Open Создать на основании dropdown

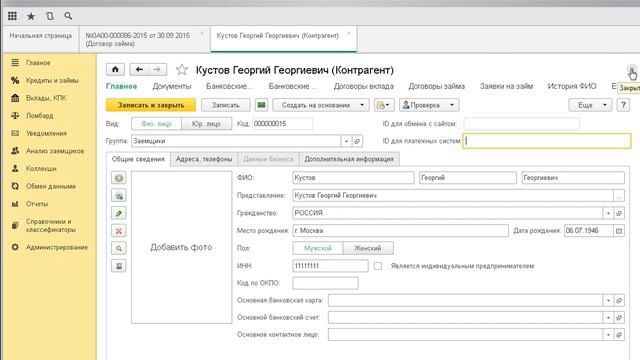(x=321, y=105)
